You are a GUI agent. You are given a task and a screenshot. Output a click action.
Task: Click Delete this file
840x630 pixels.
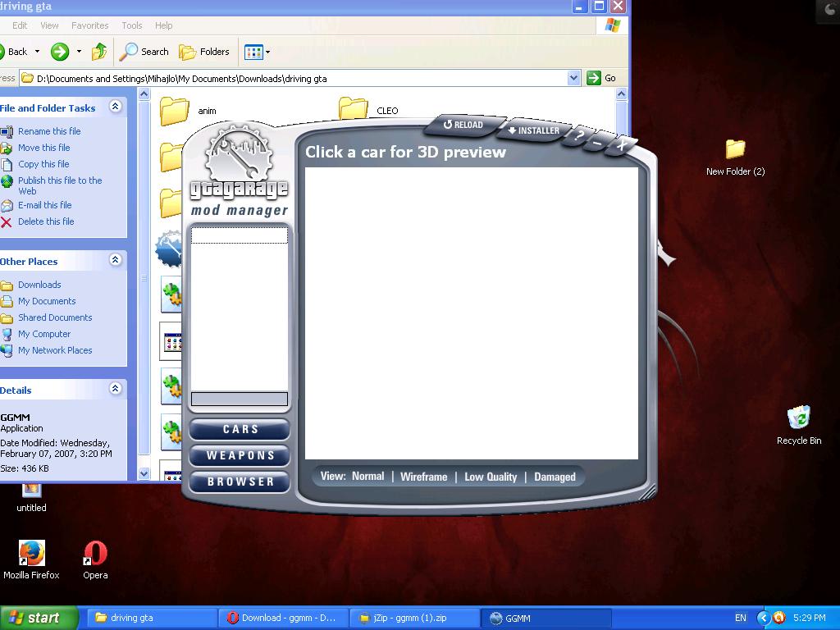46,221
